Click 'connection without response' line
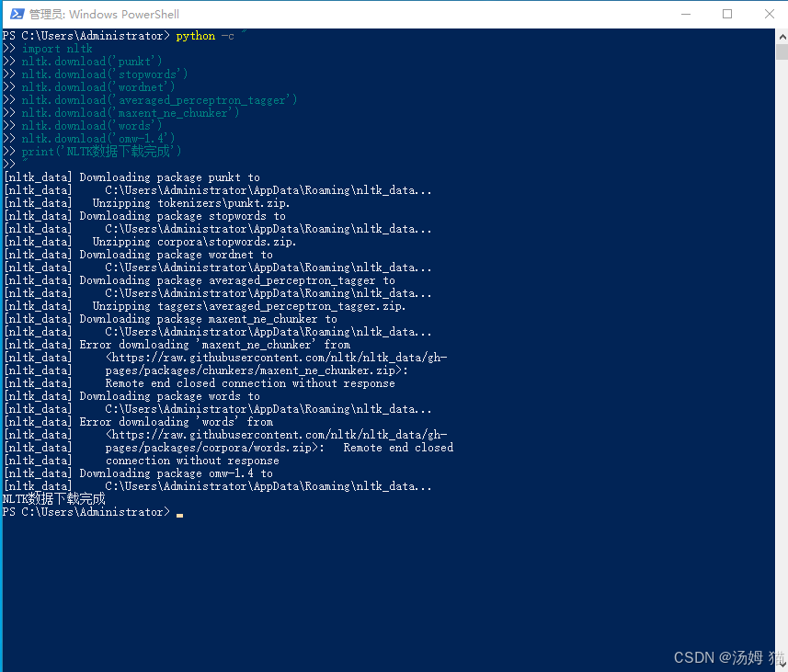The width and height of the screenshot is (788, 672). click(192, 461)
